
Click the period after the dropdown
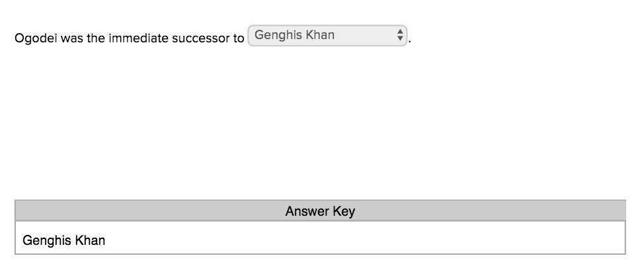[410, 40]
